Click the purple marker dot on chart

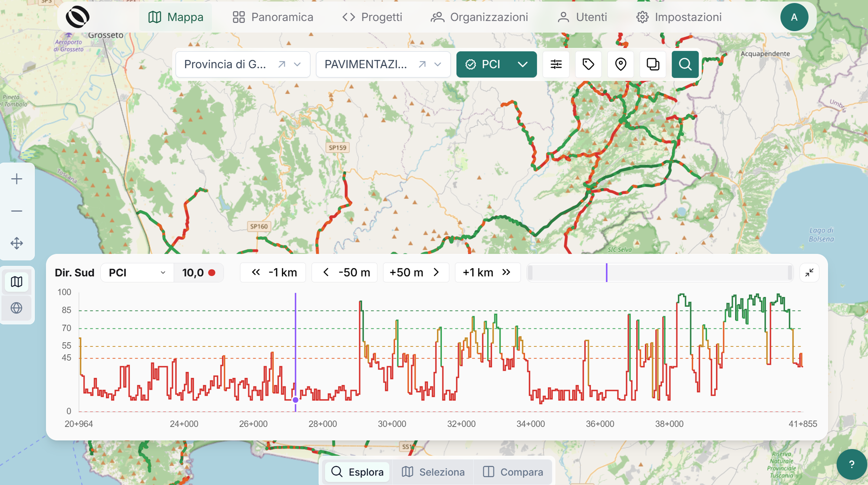[296, 400]
